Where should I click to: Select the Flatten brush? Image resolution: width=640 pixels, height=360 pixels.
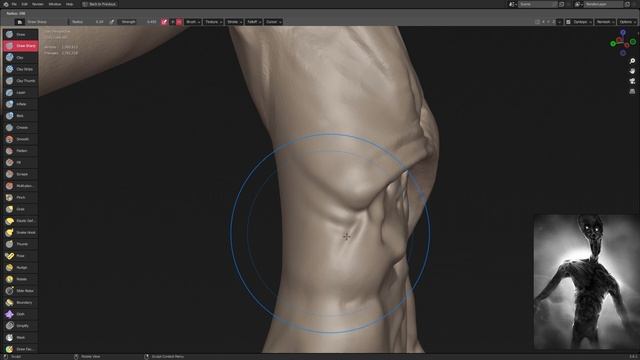pyautogui.click(x=20, y=151)
